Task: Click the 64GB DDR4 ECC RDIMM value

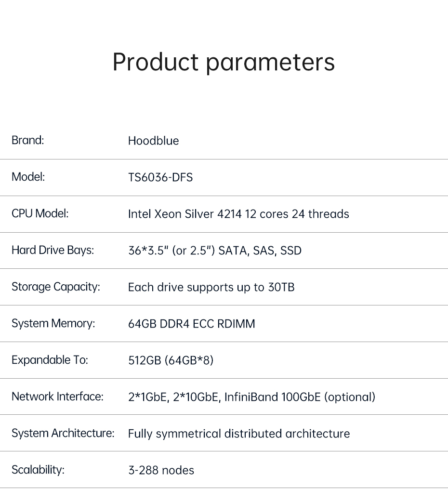Action: click(191, 324)
